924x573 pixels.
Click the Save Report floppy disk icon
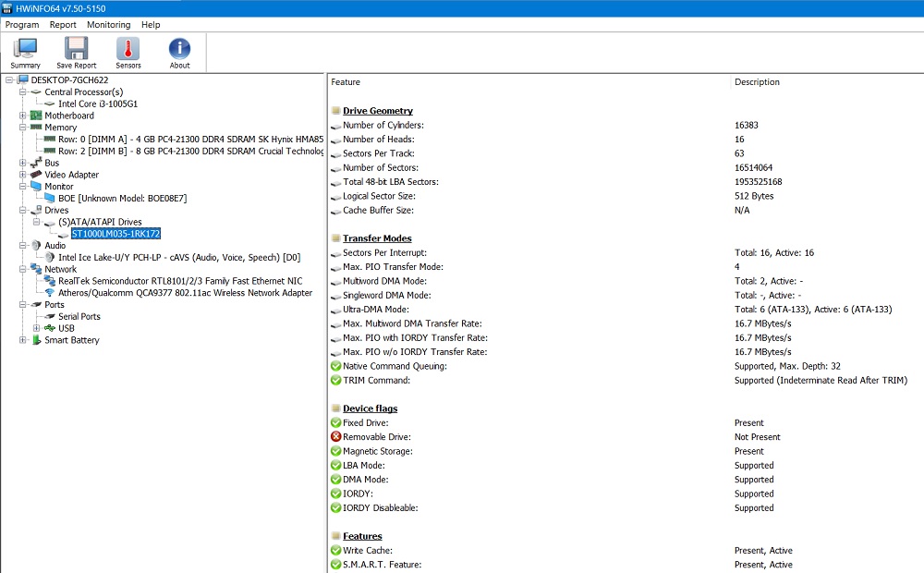point(76,46)
